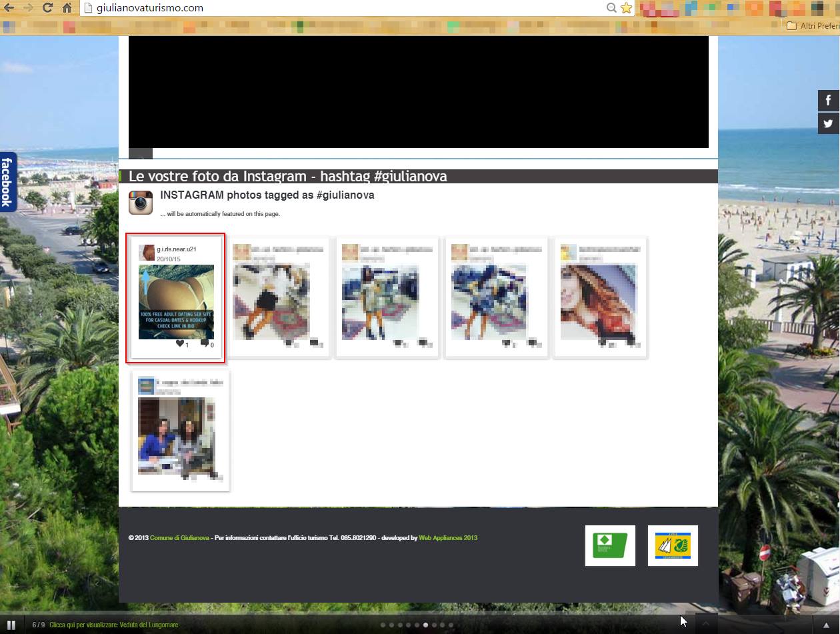The image size is (840, 634).
Task: Bookmark this page with the star
Action: (x=626, y=8)
